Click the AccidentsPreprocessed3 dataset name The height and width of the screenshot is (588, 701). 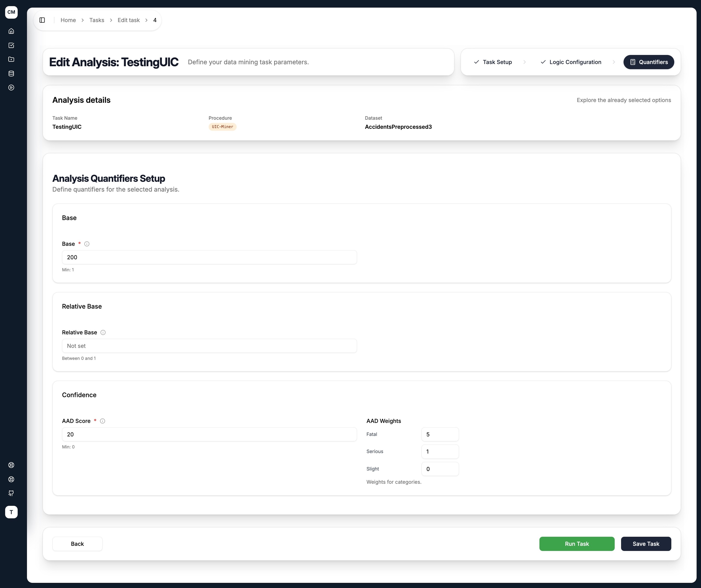[398, 127]
